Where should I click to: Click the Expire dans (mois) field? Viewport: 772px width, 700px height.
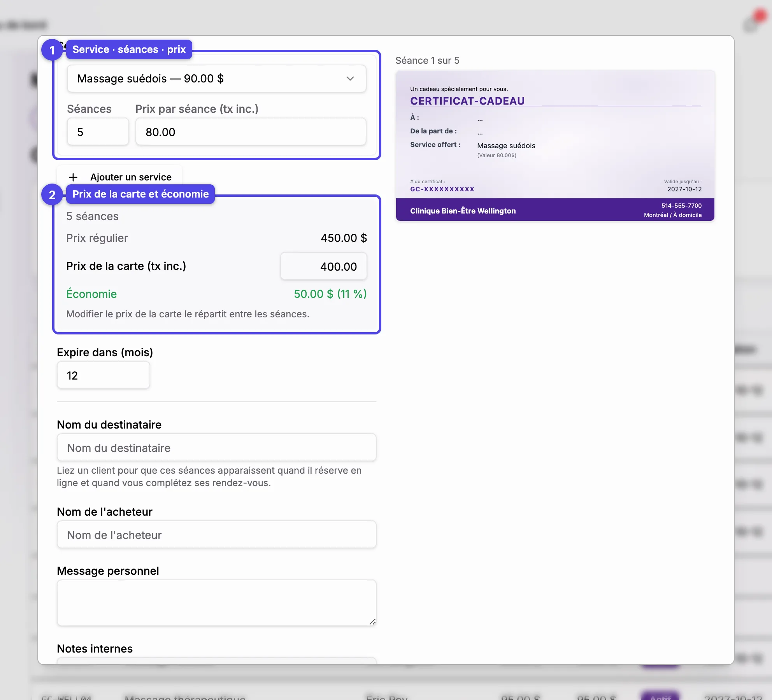point(103,375)
